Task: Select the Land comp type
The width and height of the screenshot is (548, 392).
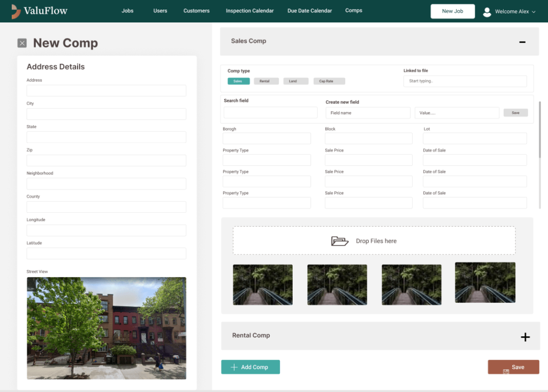Action: [x=295, y=81]
